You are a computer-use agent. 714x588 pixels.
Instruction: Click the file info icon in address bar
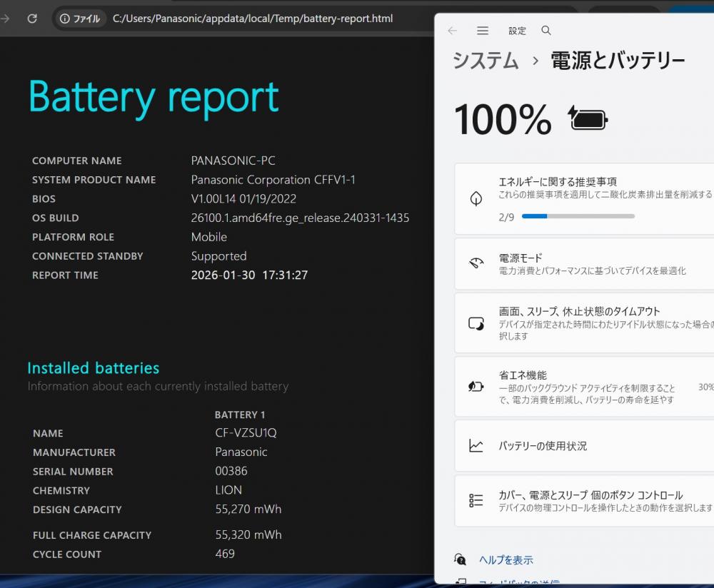(x=65, y=19)
